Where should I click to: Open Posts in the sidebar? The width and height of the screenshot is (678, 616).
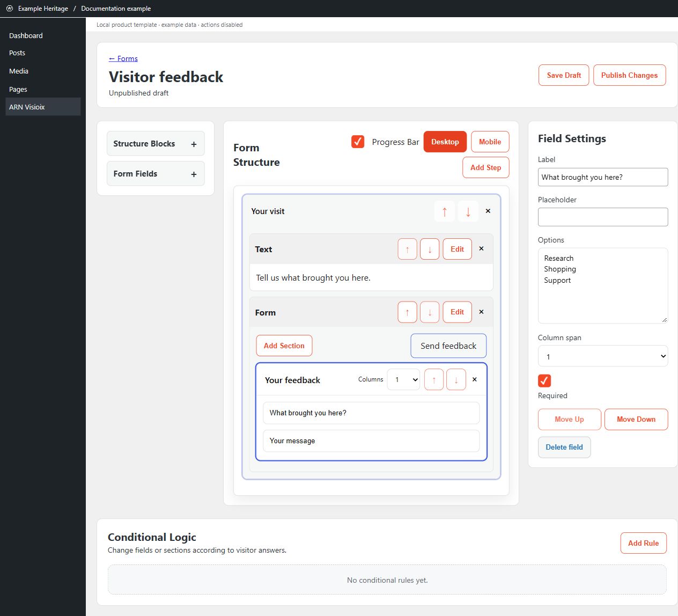(x=43, y=53)
